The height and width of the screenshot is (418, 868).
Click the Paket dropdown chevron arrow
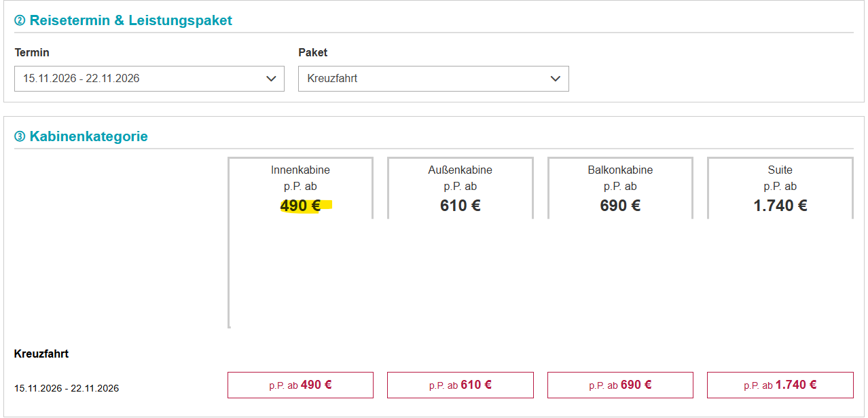[555, 79]
